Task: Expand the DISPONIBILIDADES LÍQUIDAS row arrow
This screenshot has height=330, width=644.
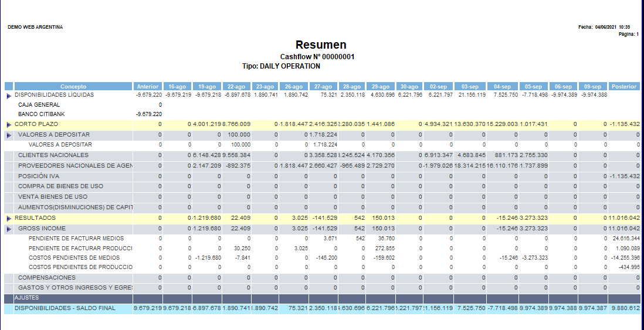Action: 9,96
